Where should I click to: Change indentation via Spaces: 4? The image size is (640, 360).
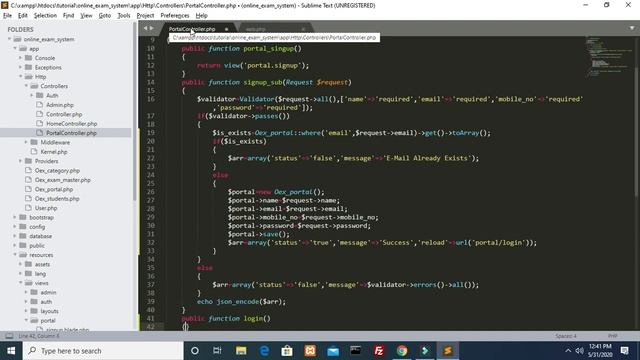566,336
